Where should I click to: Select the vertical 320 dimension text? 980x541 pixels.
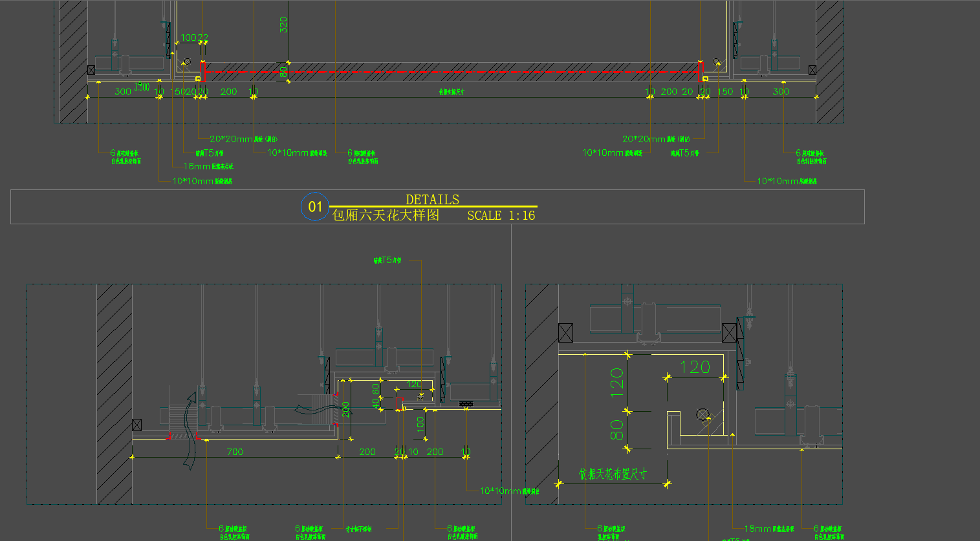click(x=283, y=25)
